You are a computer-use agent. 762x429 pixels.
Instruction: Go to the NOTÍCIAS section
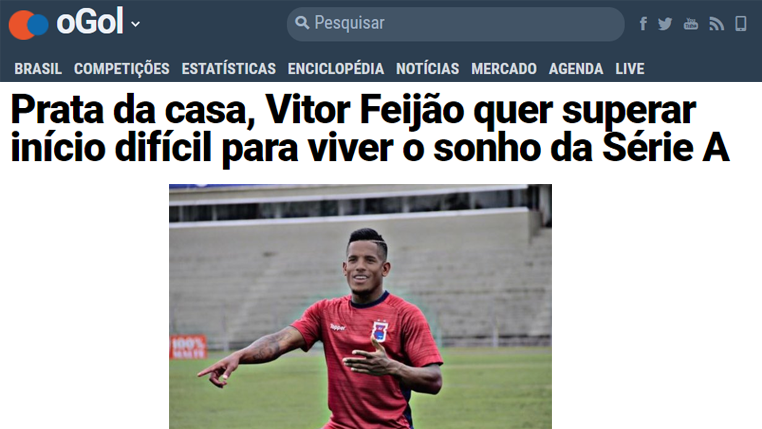coord(428,69)
